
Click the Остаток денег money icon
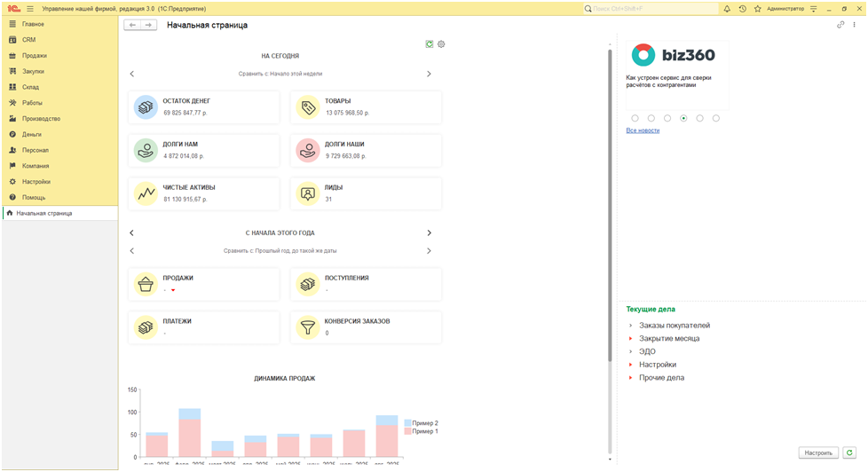[x=146, y=107]
